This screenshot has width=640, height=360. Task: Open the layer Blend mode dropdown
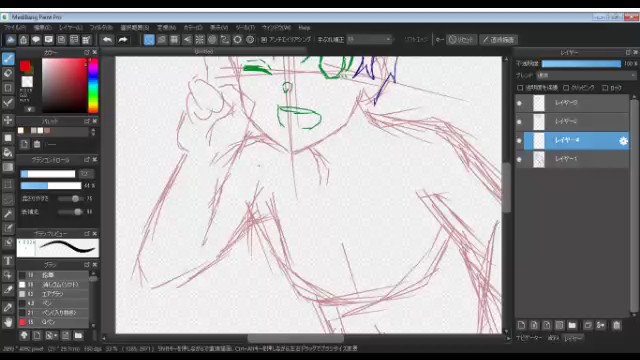[x=586, y=76]
